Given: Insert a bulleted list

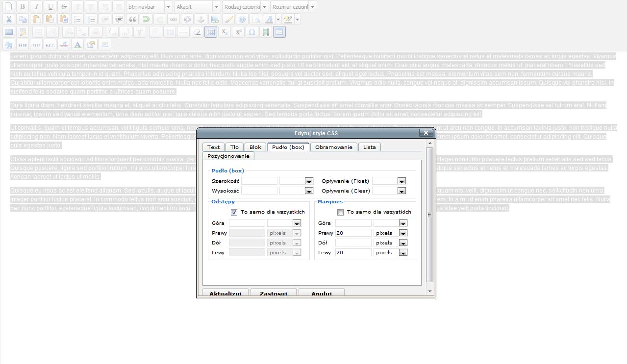Looking at the screenshot, I should (77, 19).
